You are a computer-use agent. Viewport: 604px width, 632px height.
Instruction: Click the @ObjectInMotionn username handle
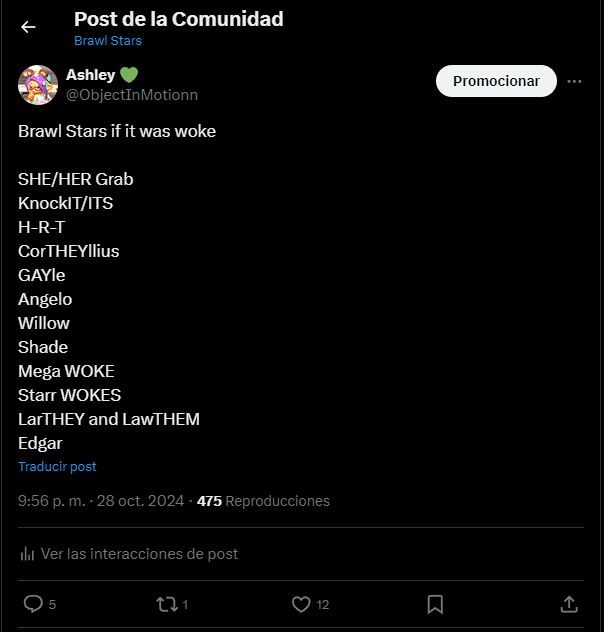pyautogui.click(x=131, y=95)
